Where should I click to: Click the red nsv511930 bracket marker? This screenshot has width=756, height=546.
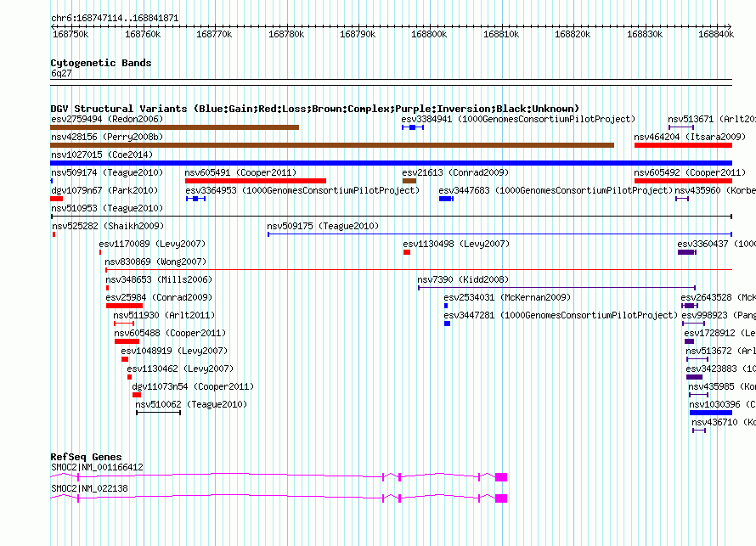[124, 324]
